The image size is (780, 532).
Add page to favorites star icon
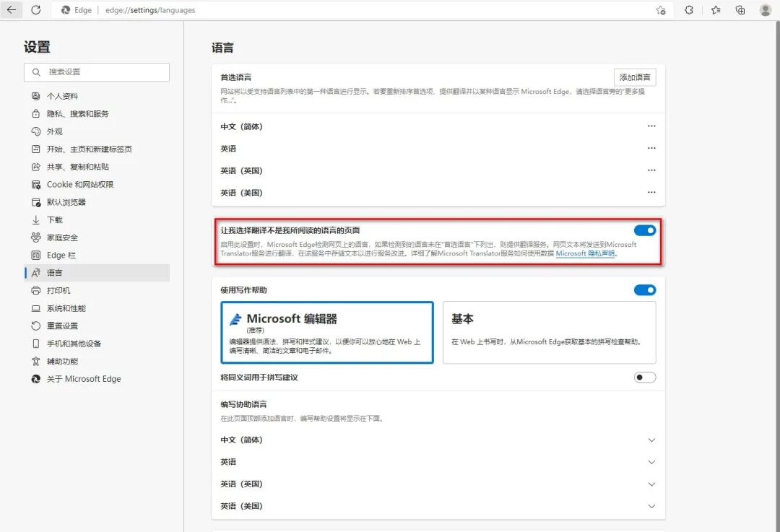click(661, 10)
